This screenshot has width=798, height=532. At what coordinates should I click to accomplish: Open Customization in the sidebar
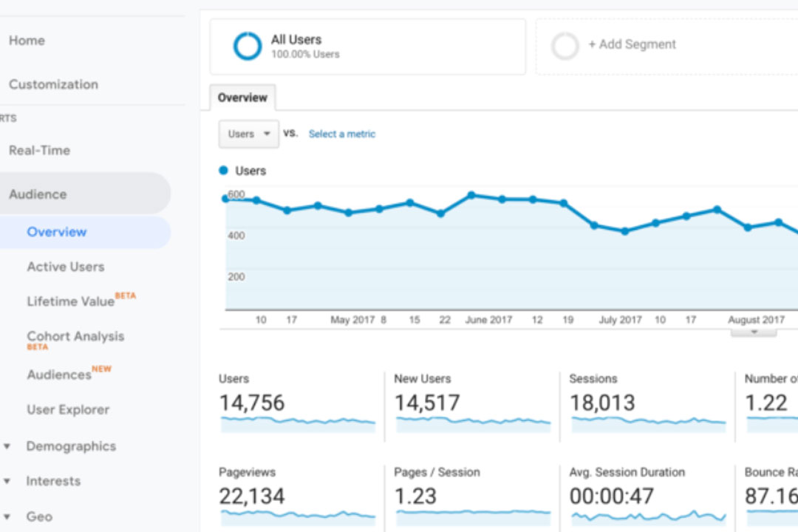click(53, 84)
